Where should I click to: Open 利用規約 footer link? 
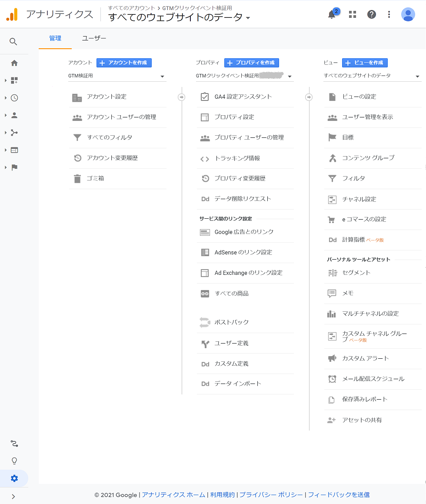point(222,495)
